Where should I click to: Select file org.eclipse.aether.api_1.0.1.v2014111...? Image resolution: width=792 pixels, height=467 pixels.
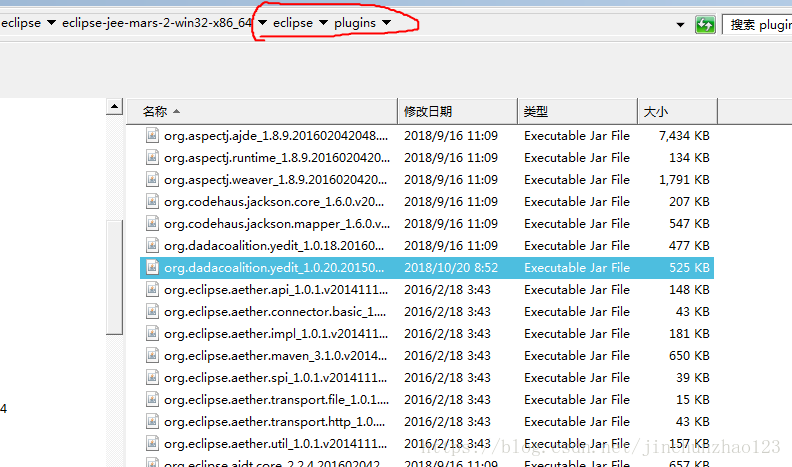[276, 290]
